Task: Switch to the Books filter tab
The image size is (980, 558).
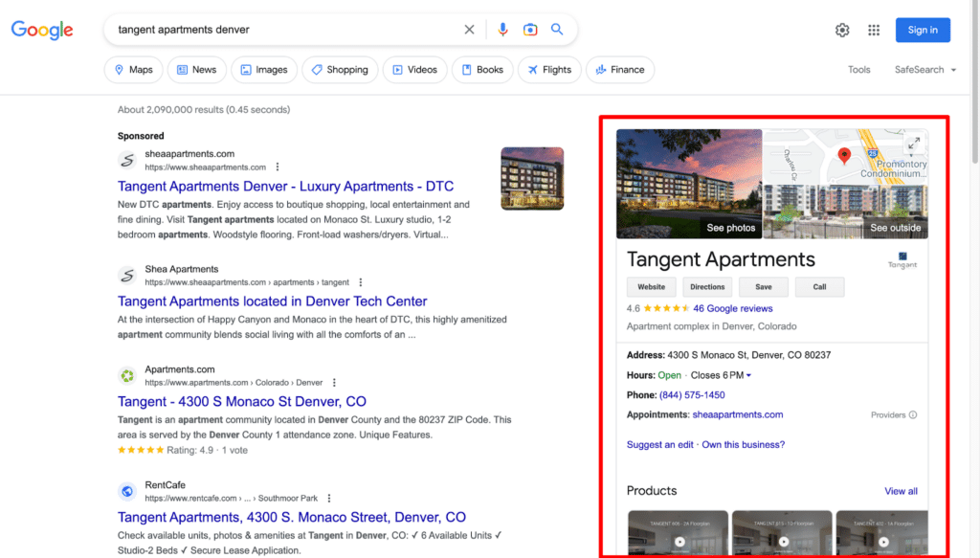Action: point(482,69)
